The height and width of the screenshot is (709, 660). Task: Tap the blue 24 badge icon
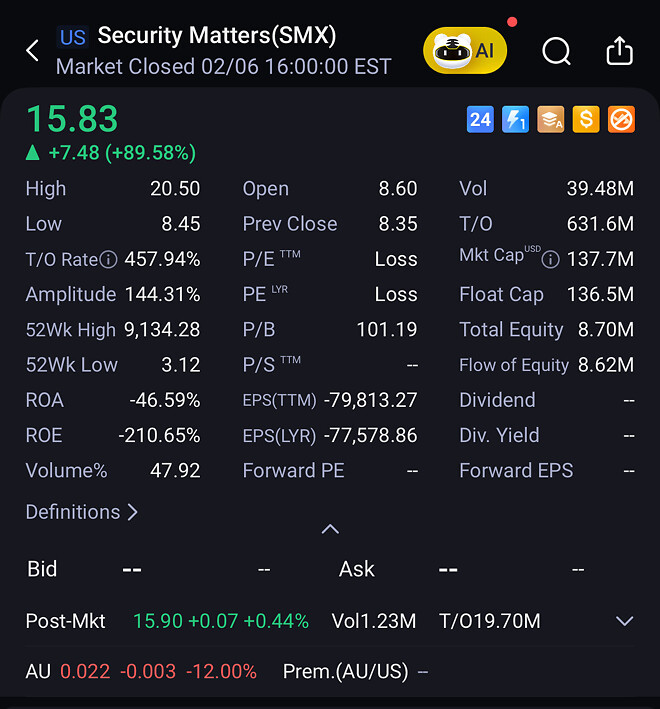tap(480, 120)
